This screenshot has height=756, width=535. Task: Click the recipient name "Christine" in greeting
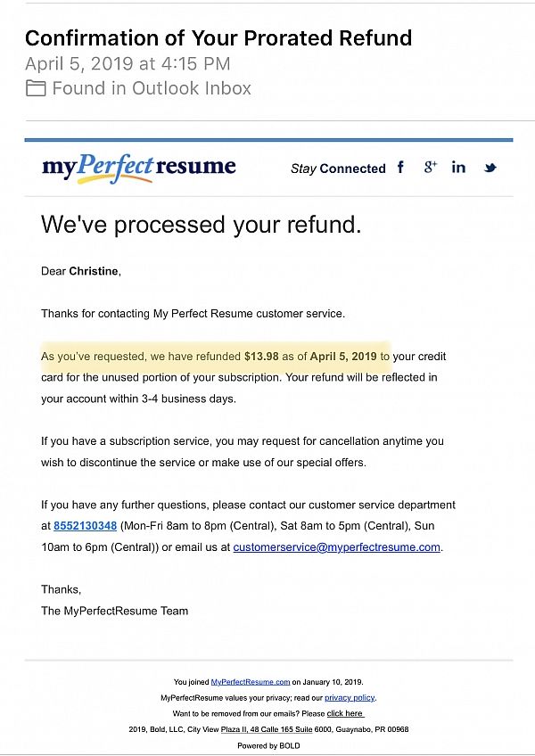point(94,271)
